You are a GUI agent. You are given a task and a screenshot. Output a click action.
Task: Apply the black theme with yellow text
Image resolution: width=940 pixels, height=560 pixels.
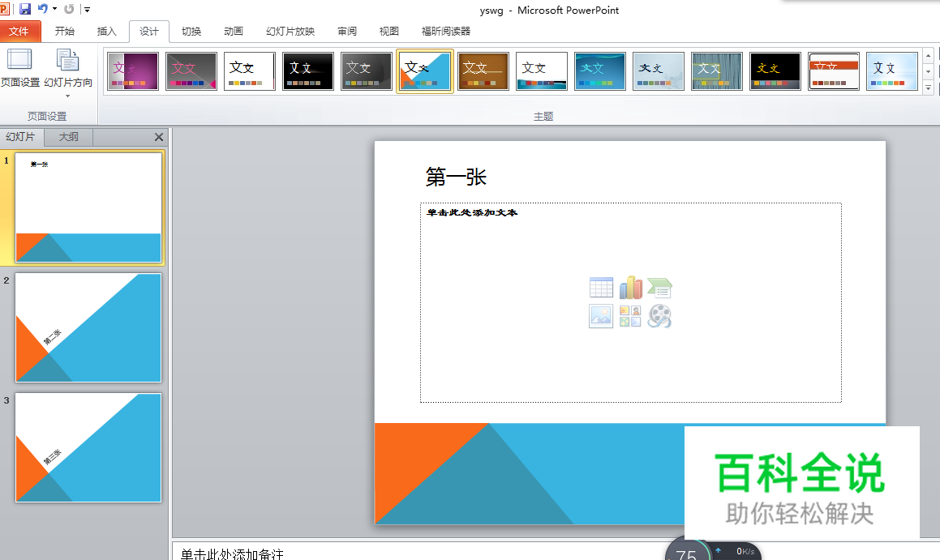click(x=775, y=71)
